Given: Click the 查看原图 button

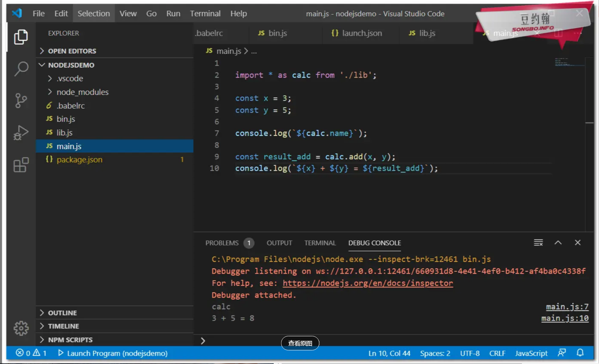Looking at the screenshot, I should (300, 343).
